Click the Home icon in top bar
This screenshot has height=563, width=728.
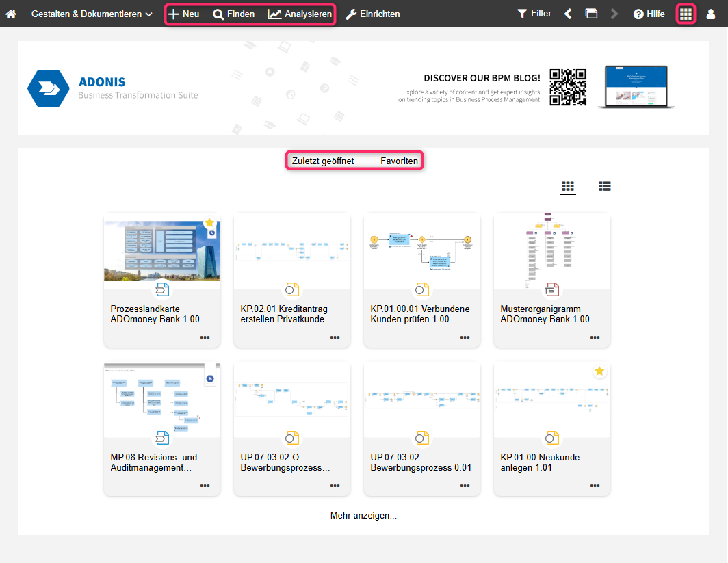pyautogui.click(x=11, y=14)
